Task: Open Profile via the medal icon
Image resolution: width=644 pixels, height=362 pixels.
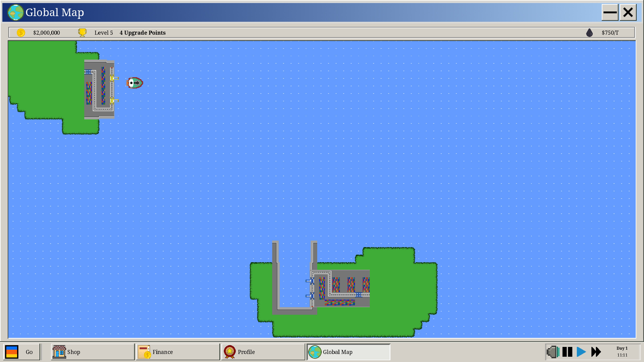Action: [229, 352]
